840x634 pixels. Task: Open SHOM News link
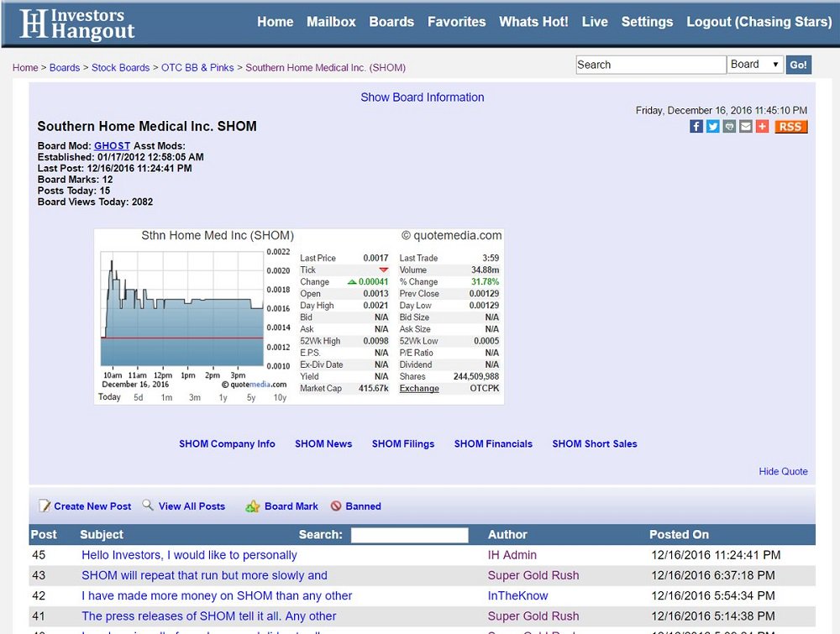pos(323,444)
